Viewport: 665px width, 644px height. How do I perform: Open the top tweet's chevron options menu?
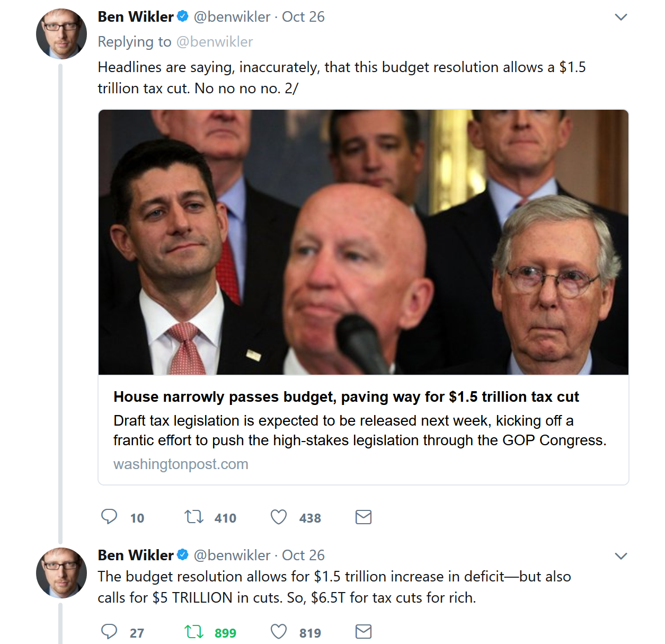pyautogui.click(x=621, y=17)
